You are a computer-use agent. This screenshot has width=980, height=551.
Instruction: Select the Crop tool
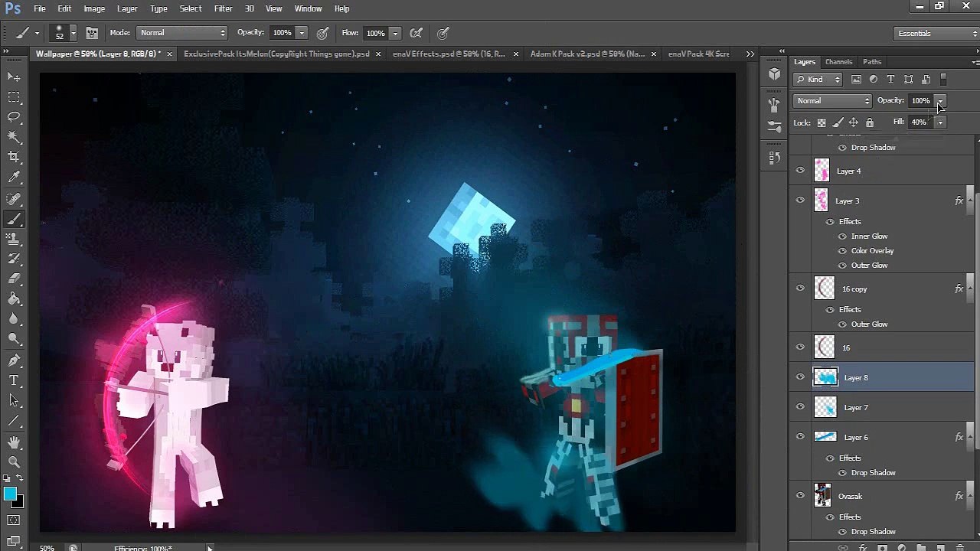[14, 157]
